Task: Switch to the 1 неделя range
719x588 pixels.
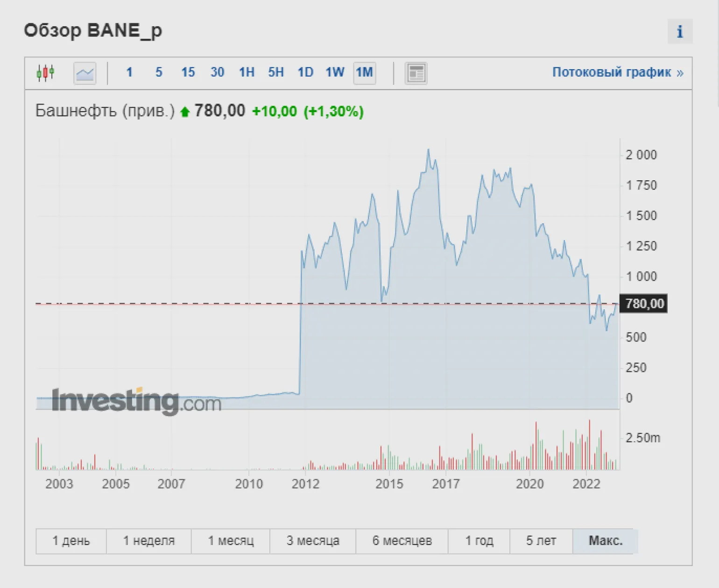Action: (149, 541)
